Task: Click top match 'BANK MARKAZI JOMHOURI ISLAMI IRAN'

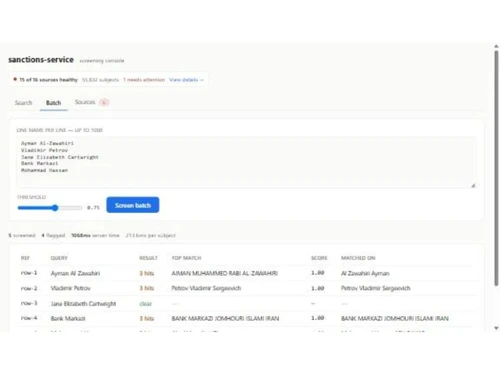Action: [225, 318]
